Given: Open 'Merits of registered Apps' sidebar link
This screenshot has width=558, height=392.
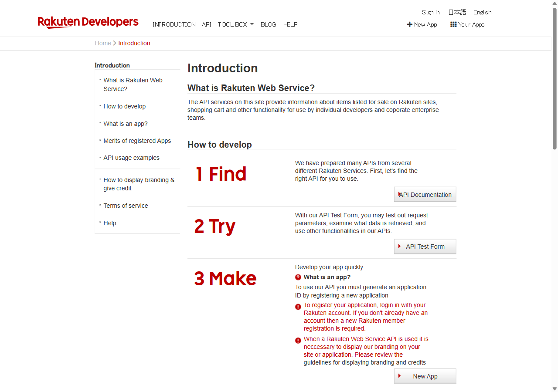Looking at the screenshot, I should click(x=137, y=141).
